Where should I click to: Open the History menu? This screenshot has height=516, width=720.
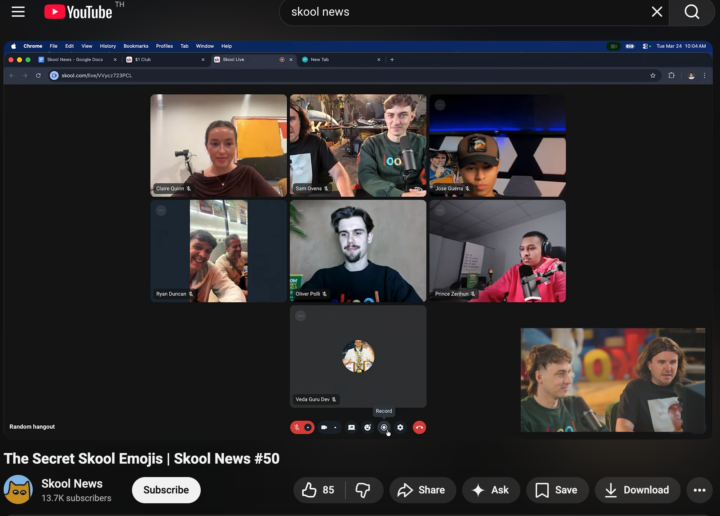pos(108,46)
